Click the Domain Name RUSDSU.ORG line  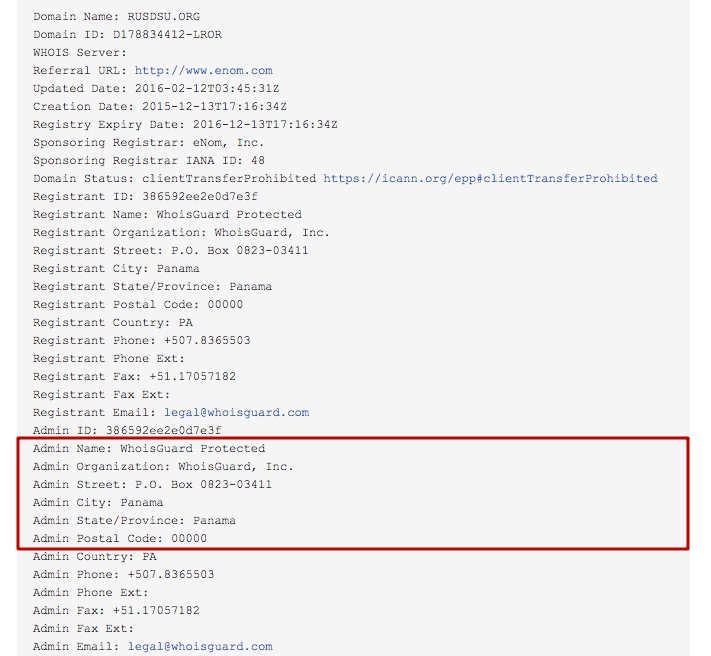(x=117, y=17)
